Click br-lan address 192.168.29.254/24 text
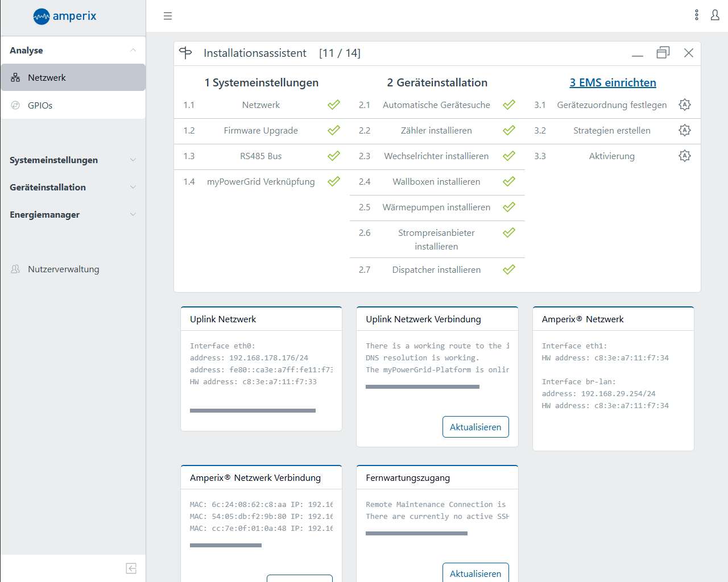The image size is (728, 582). pyautogui.click(x=599, y=393)
